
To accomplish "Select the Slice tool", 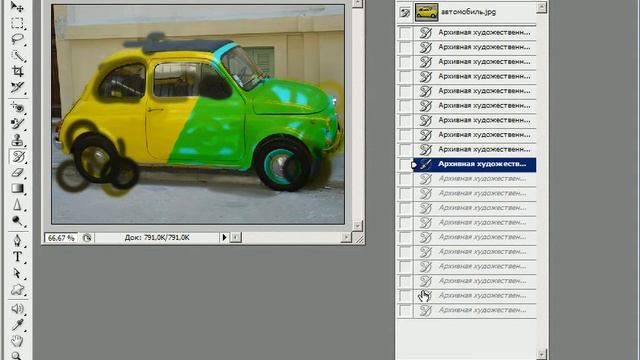I will click(17, 87).
